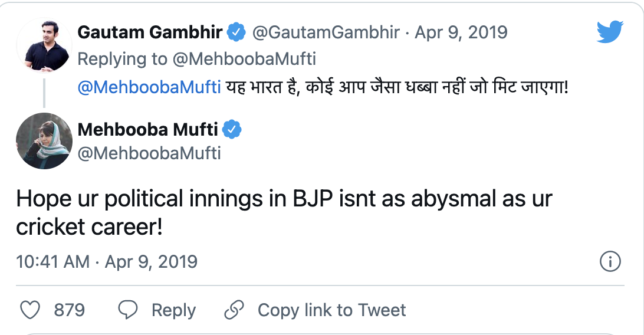Click the @MehboobaMufti mention in the Hindi tweet

149,87
